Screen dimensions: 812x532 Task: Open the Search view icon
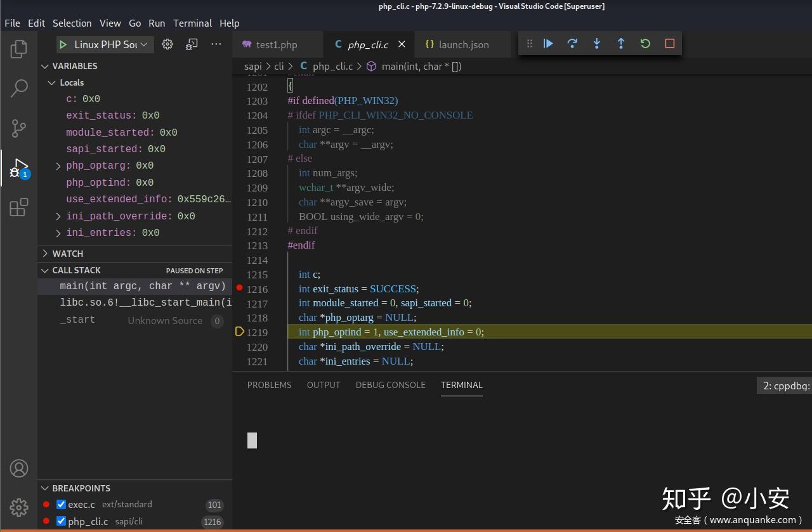click(19, 88)
